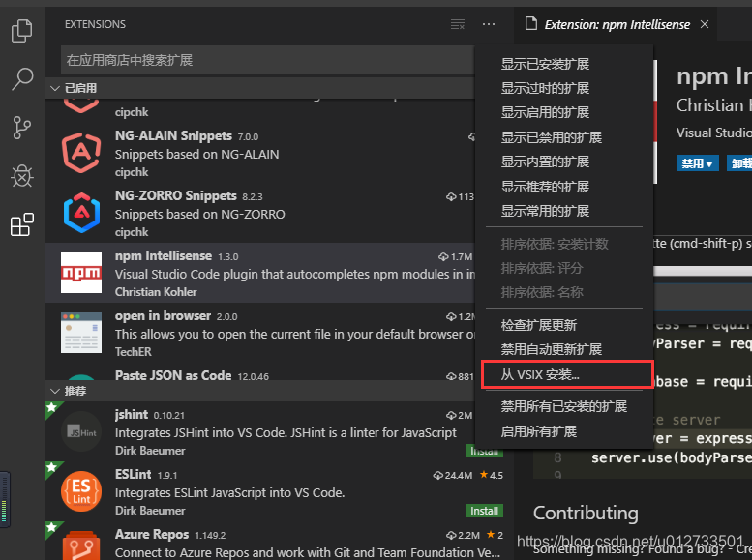Screen dimensions: 752x560
Task: Focus the extension marketplace search field
Action: tap(268, 60)
